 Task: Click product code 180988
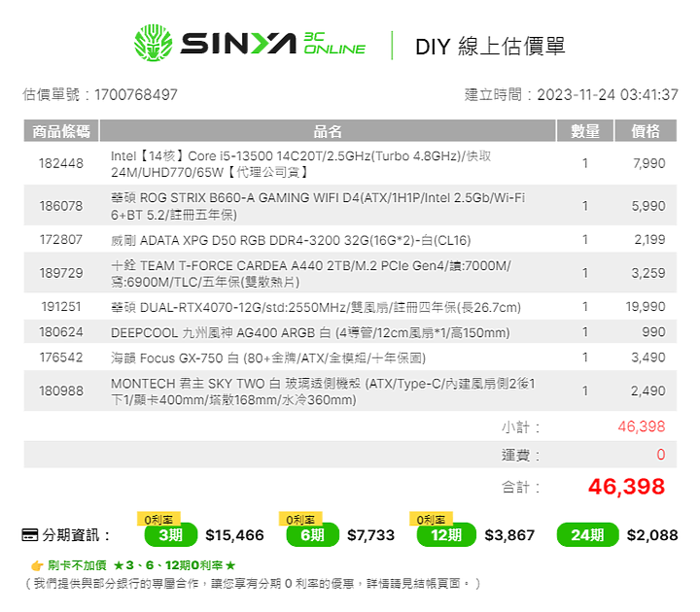click(61, 391)
